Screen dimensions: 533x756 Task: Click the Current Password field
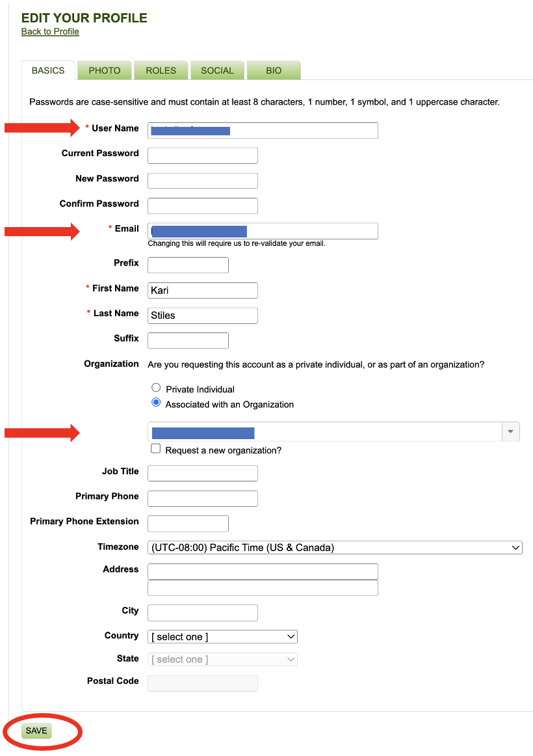[x=203, y=155]
